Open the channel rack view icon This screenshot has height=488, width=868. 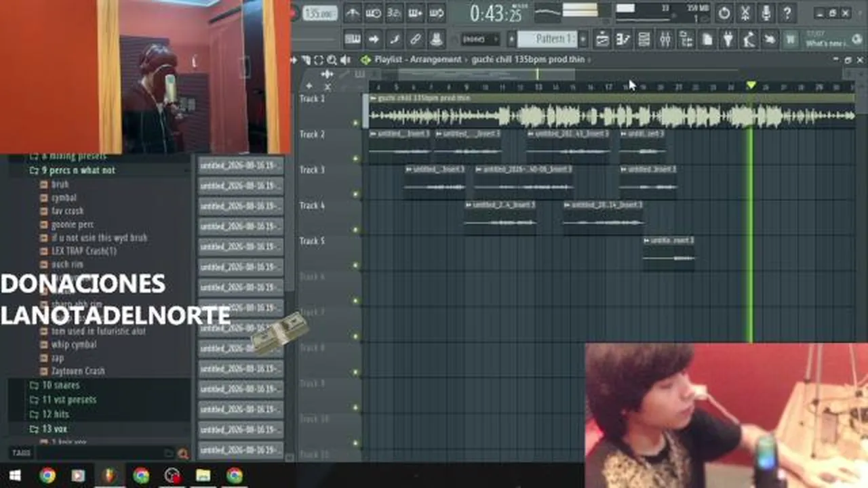click(644, 39)
